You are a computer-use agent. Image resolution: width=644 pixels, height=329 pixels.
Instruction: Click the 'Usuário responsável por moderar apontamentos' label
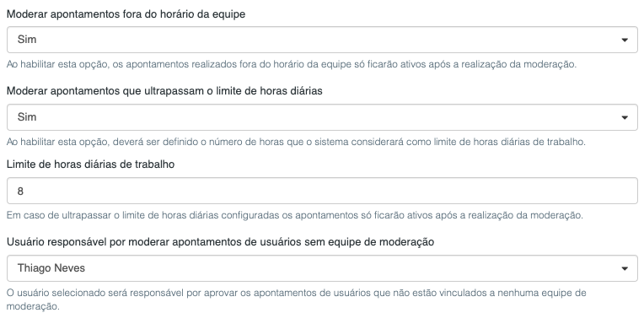[x=220, y=242]
